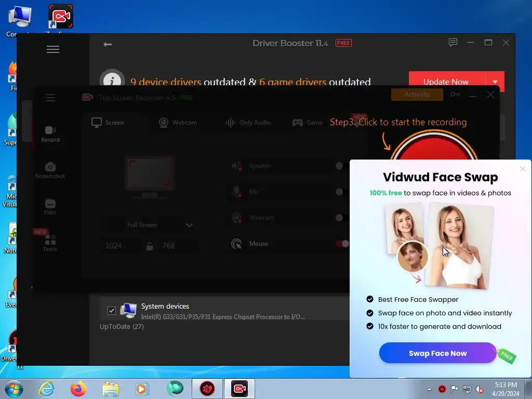Open Tools section in sidebar
Image resolution: width=532 pixels, height=399 pixels.
[50, 243]
